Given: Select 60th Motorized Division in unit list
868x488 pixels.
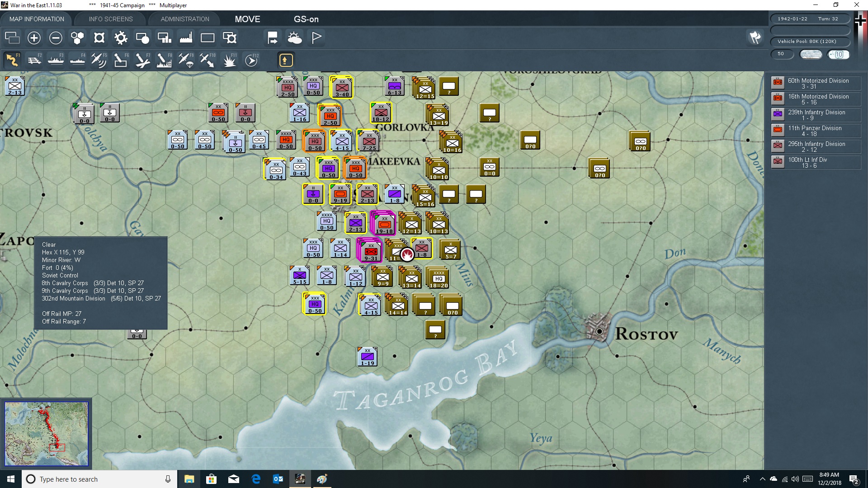Looking at the screenshot, I should [816, 83].
